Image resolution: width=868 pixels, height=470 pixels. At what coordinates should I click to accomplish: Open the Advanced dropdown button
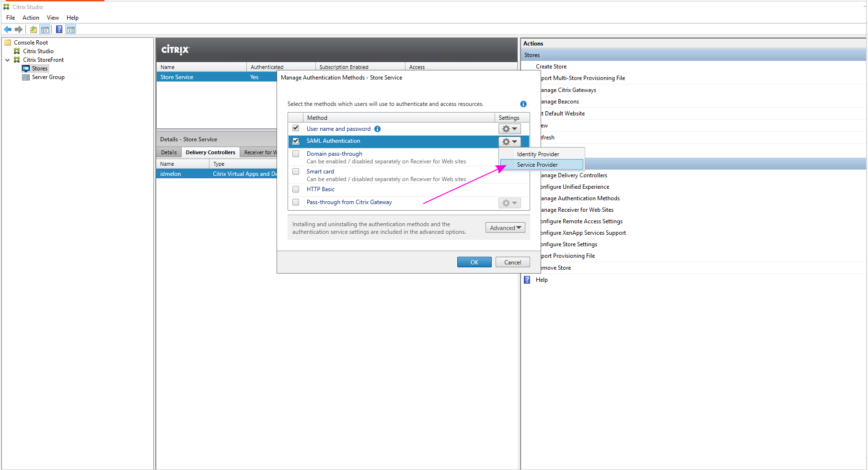505,228
